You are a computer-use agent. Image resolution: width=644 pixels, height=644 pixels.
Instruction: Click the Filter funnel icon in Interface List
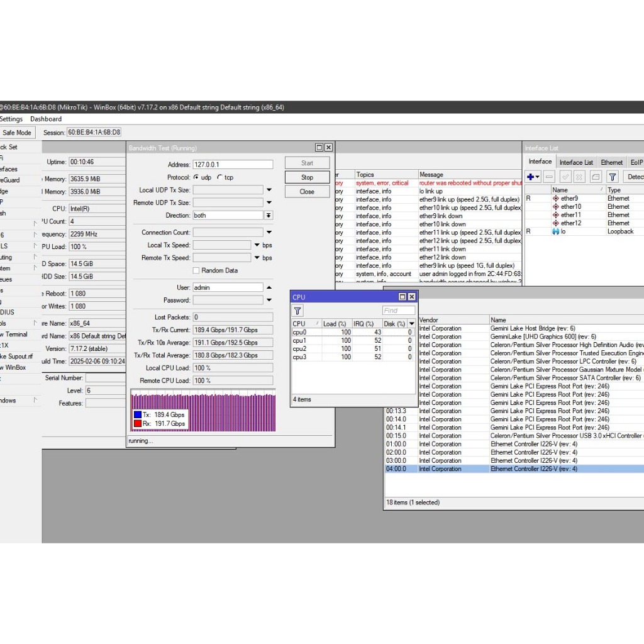[x=613, y=177]
